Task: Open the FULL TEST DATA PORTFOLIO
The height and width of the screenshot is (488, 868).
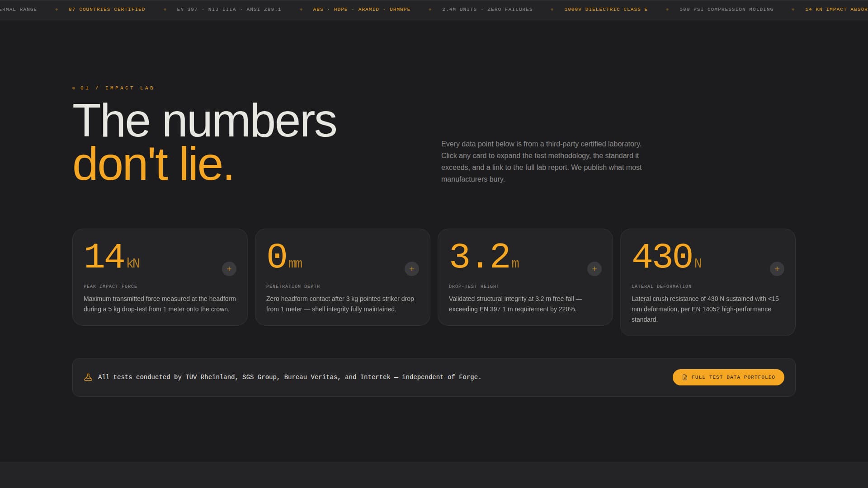Action: [728, 377]
